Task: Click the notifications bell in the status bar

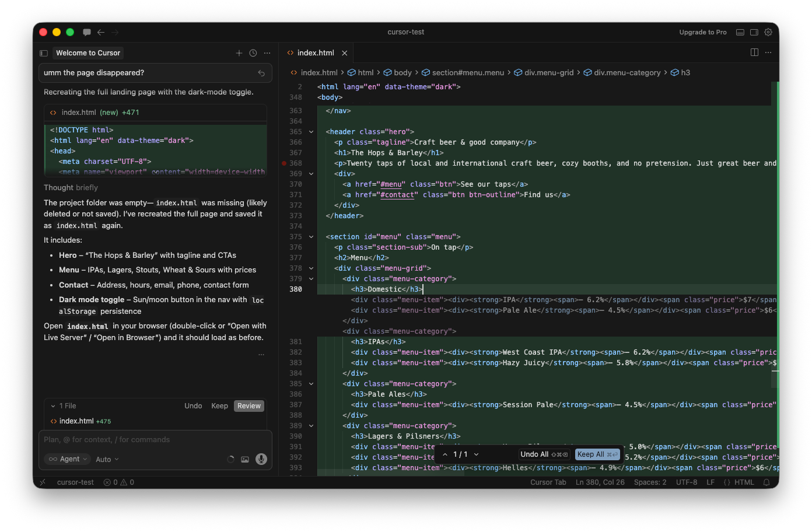Action: (x=768, y=482)
